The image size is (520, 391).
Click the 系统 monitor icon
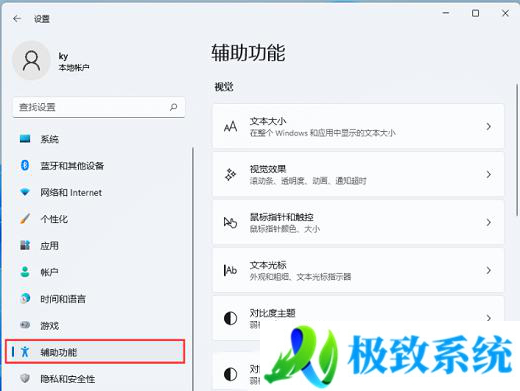point(25,139)
